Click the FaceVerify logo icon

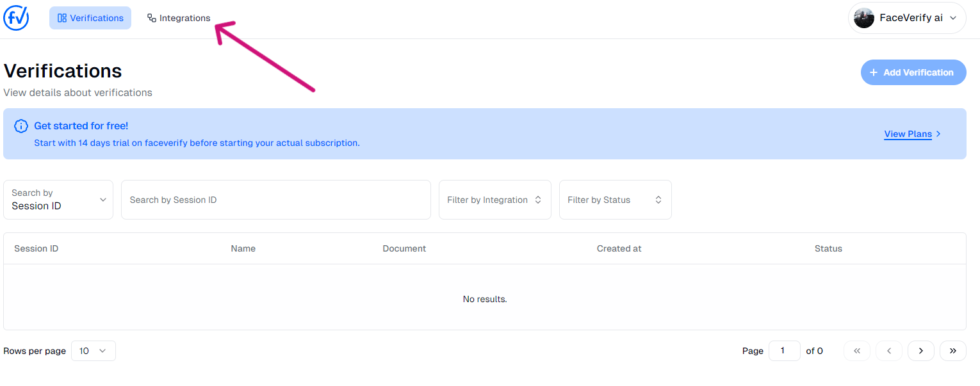16,18
